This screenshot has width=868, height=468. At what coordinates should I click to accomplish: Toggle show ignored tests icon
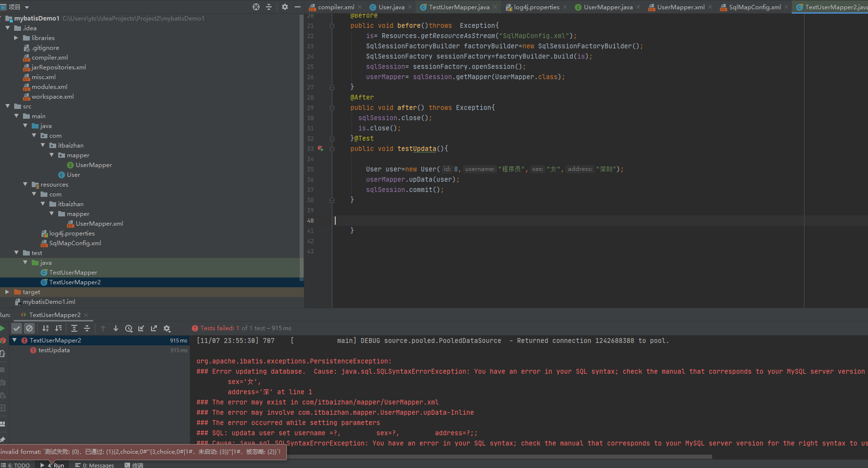click(29, 328)
